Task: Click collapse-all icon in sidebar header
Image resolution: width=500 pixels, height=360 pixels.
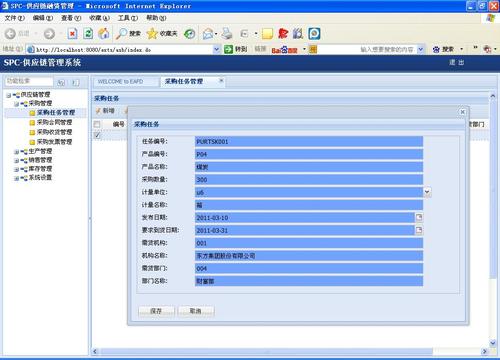Action: (76, 82)
